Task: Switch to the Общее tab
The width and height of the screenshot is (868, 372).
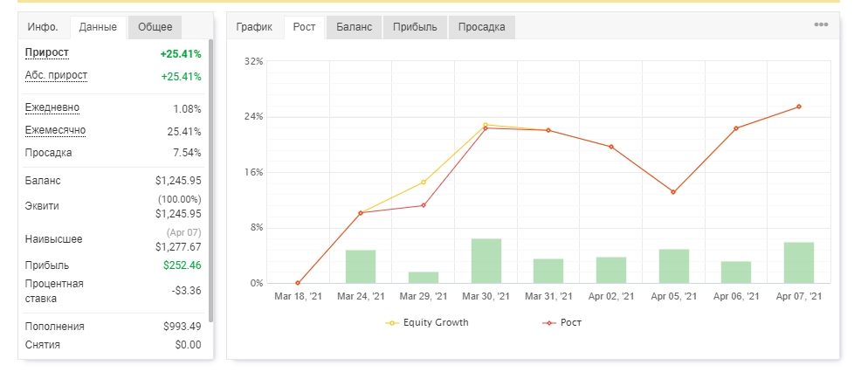Action: point(155,27)
